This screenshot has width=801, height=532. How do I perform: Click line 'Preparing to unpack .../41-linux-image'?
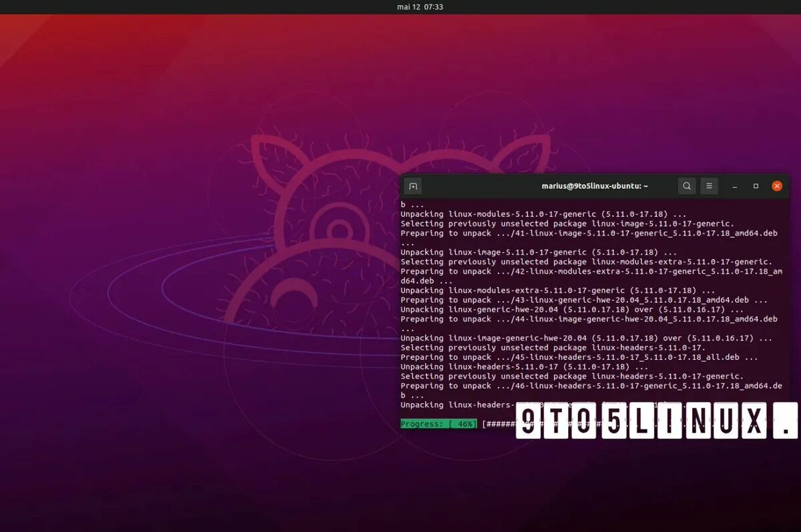tap(589, 234)
